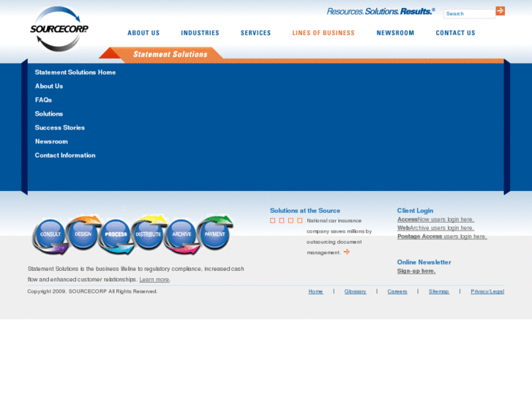The width and height of the screenshot is (532, 399).
Task: Click the Resources. Solutions. Results. tagline
Action: (x=381, y=12)
